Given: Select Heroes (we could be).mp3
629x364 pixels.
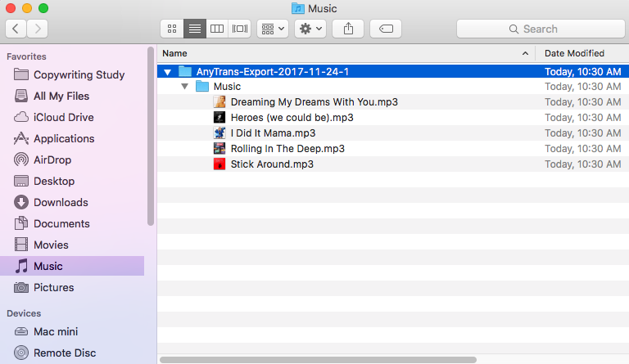Looking at the screenshot, I should 292,118.
